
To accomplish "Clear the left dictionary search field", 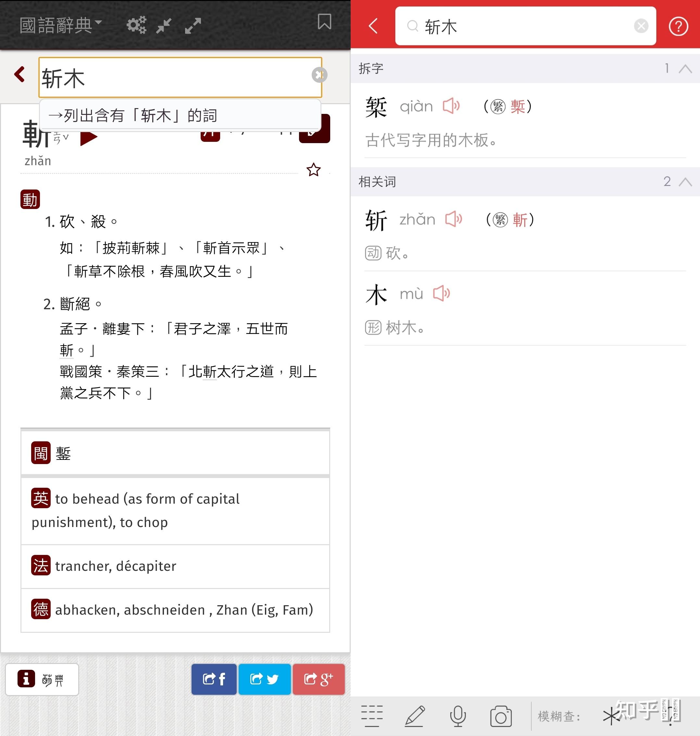I will pos(319,75).
